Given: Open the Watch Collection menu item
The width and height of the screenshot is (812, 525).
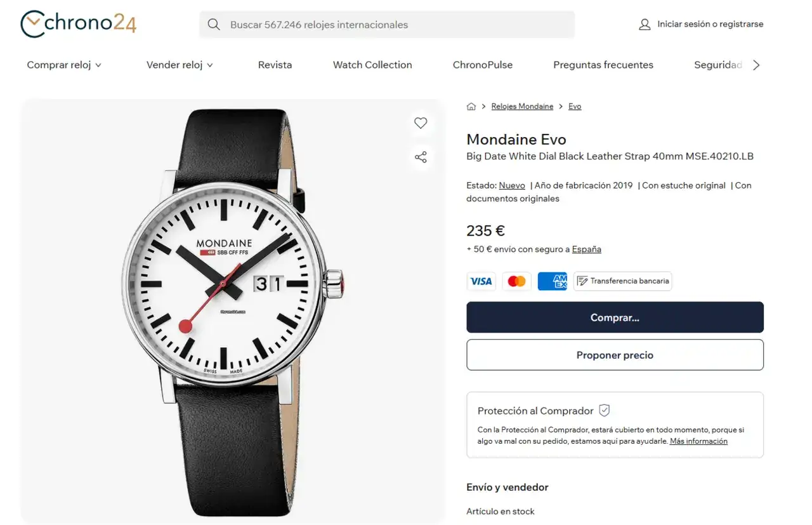Looking at the screenshot, I should (372, 65).
